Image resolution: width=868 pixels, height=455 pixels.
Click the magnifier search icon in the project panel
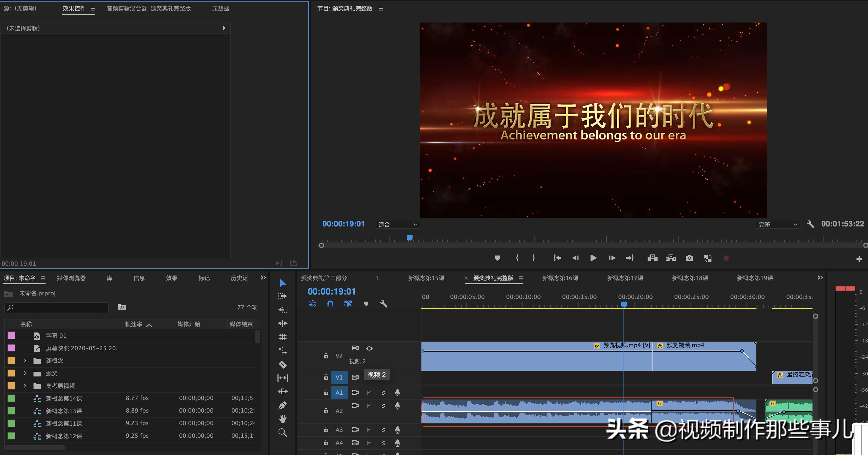[x=122, y=307]
